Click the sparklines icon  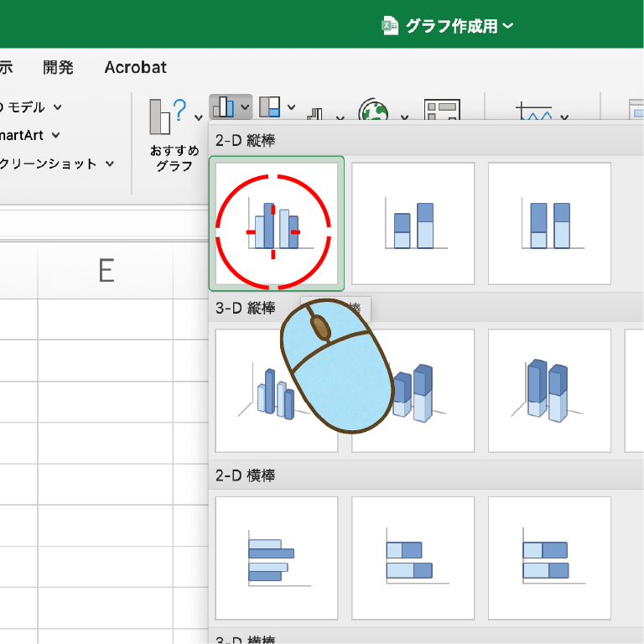(x=534, y=111)
